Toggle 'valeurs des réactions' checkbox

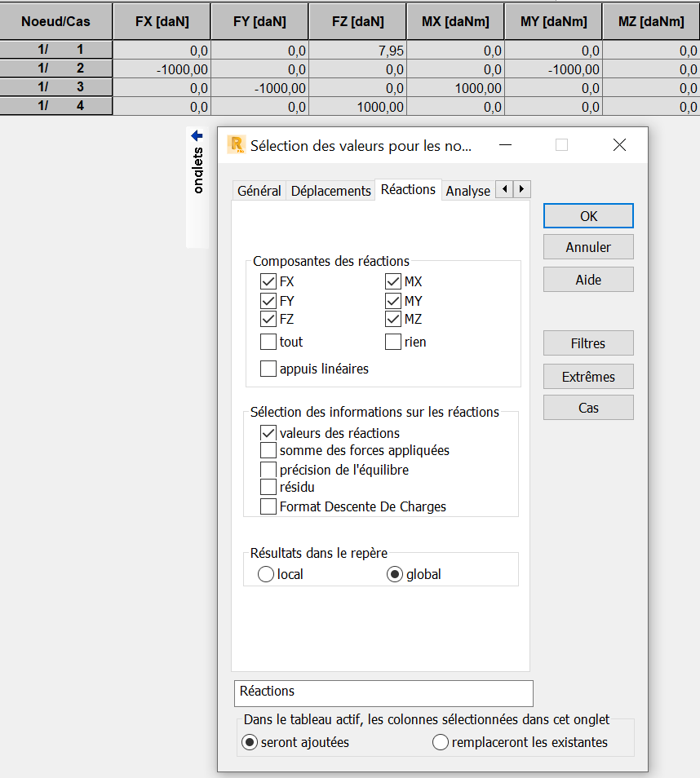(x=268, y=433)
